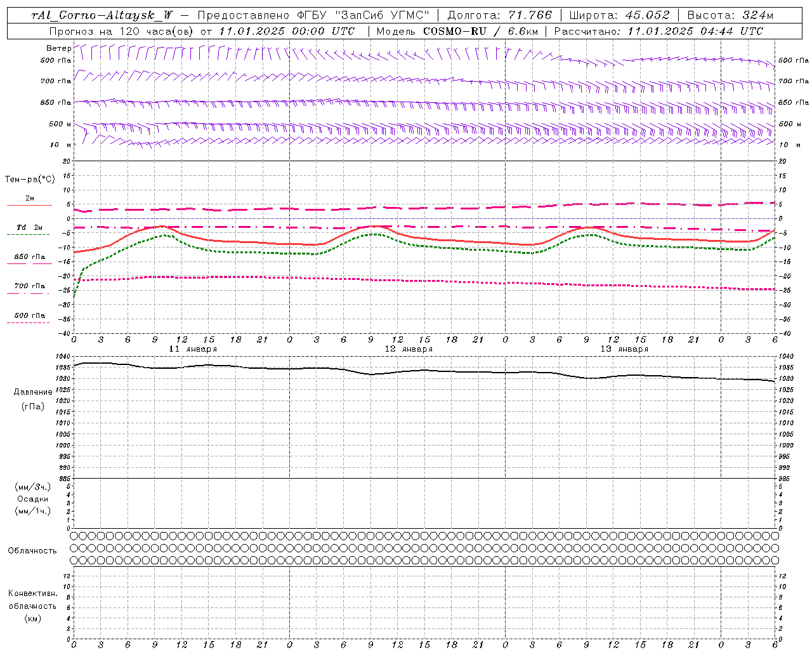The image size is (812, 650).
Task: Click 'Прогноз на 120 часа(ов)' forecast text
Action: tap(122, 31)
